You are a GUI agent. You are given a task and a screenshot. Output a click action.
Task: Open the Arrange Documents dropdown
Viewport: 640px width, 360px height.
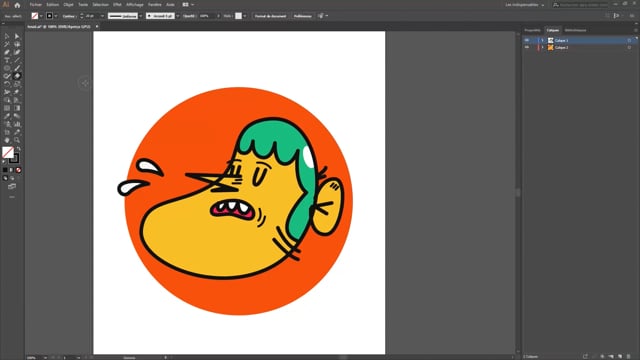tap(188, 5)
